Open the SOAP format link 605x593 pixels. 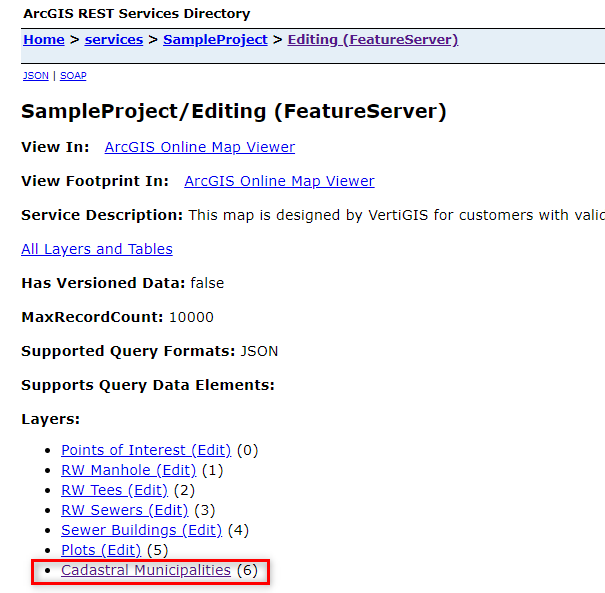(73, 76)
